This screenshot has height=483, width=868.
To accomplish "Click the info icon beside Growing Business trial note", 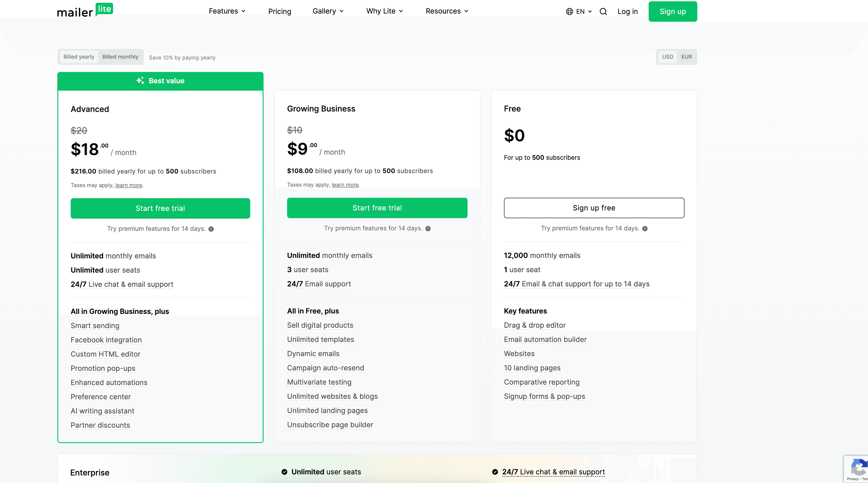I will (428, 228).
